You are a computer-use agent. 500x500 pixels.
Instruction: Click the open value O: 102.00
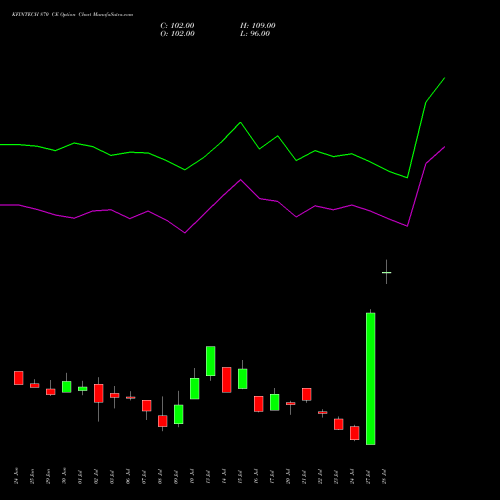(x=177, y=34)
